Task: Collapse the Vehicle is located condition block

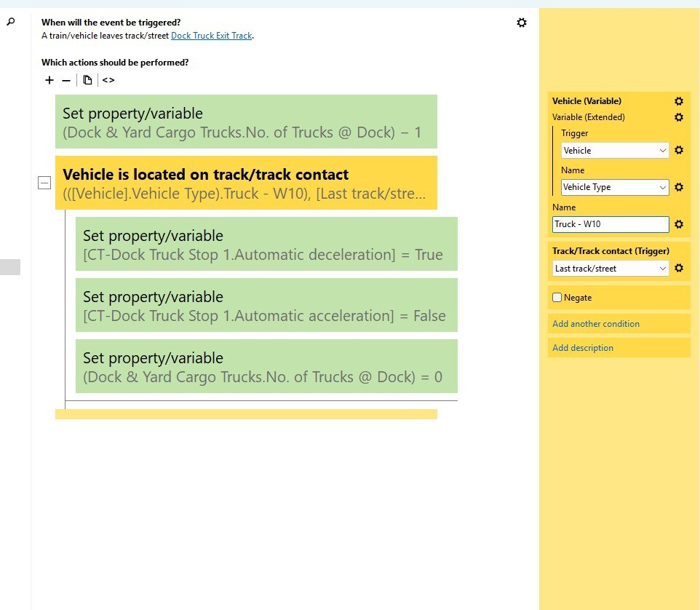Action: [44, 183]
